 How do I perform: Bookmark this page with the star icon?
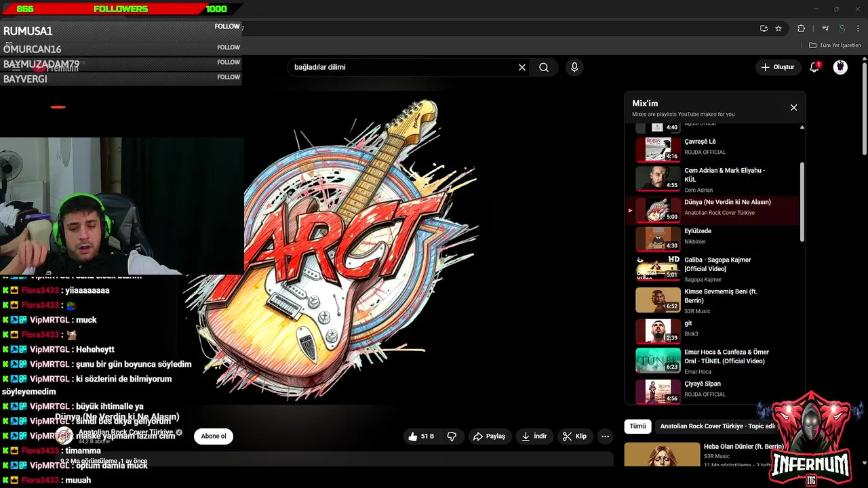point(778,28)
